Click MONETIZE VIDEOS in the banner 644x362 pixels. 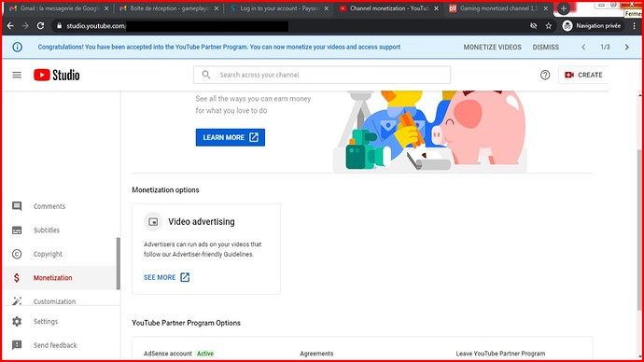point(493,48)
